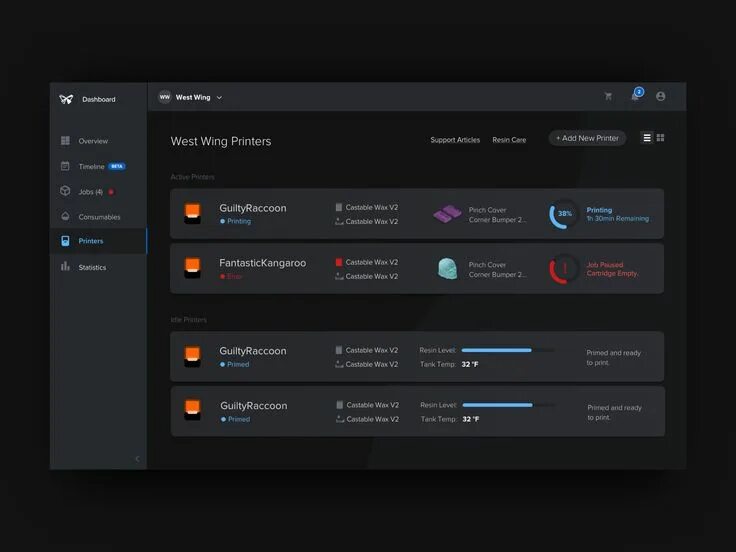The height and width of the screenshot is (552, 736).
Task: Click the Timeline calendar icon
Action: click(x=65, y=166)
